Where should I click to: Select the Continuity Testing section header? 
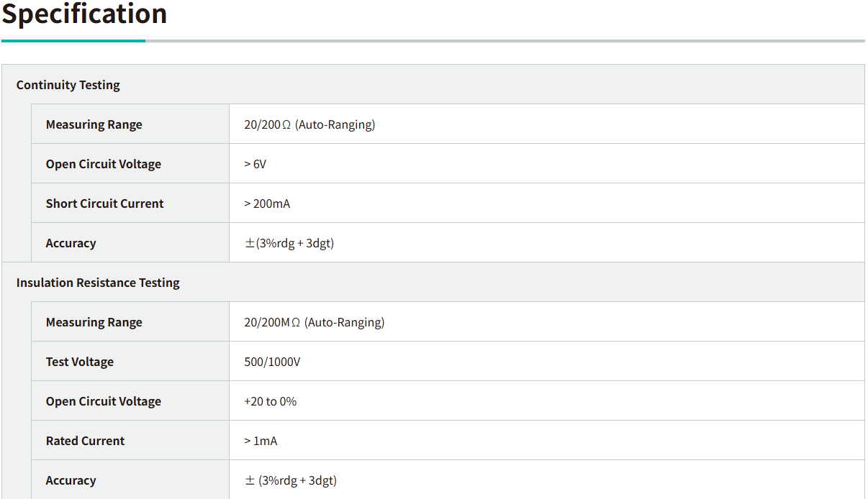(68, 85)
